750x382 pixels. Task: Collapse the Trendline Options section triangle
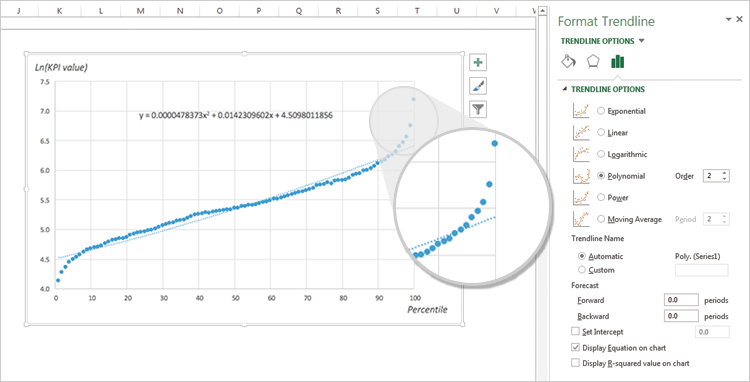[x=565, y=89]
